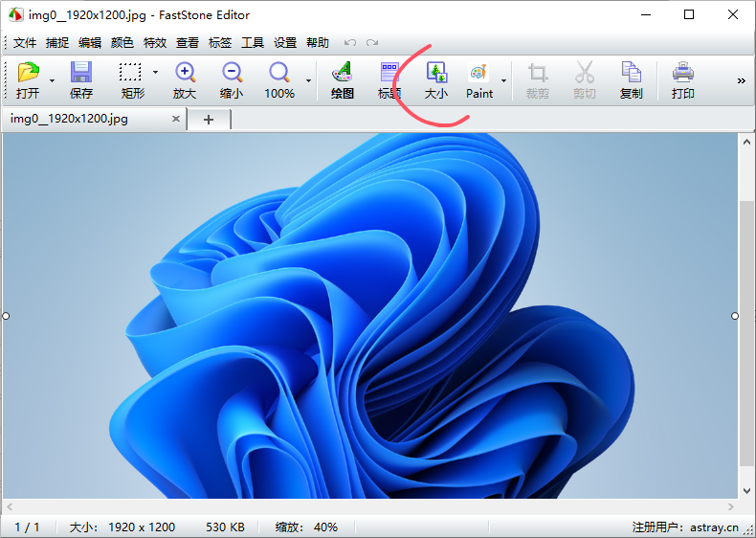This screenshot has height=538, width=756.
Task: Open the 特效 menu
Action: pos(155,43)
